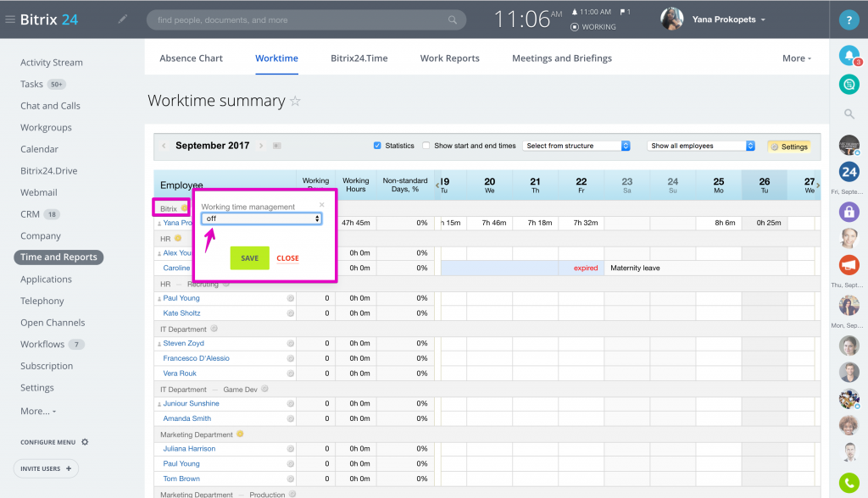868x498 pixels.
Task: Focus the find people, documents search field
Action: point(306,20)
